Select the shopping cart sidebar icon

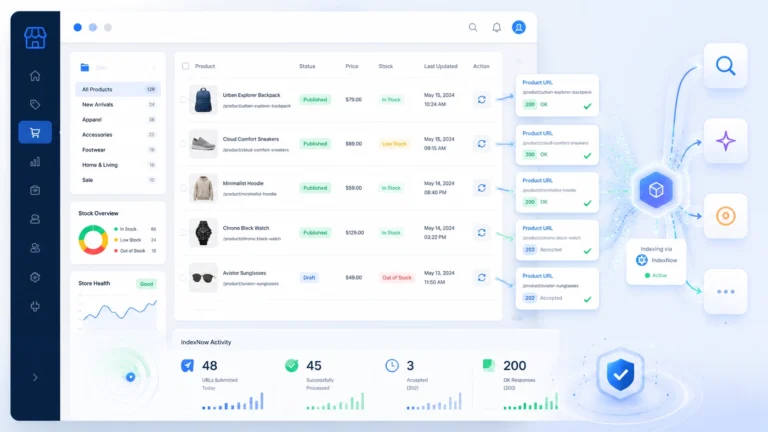(35, 132)
